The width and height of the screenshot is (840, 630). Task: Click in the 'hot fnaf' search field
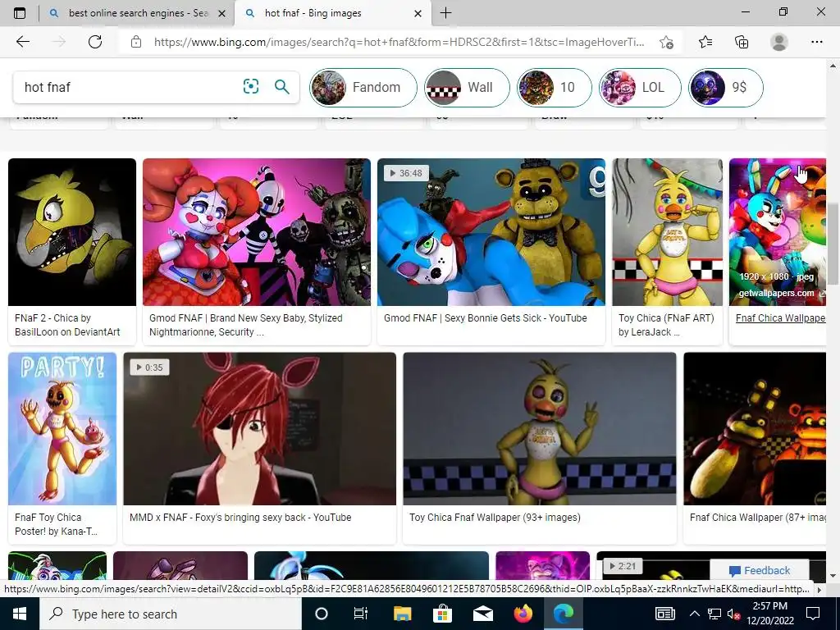(129, 87)
